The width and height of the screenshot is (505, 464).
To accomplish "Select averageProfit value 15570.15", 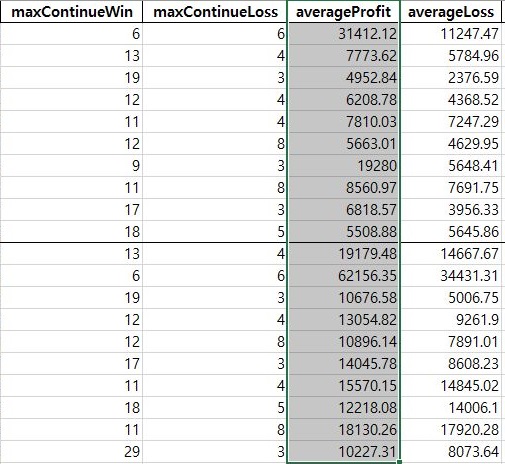I will click(x=343, y=386).
